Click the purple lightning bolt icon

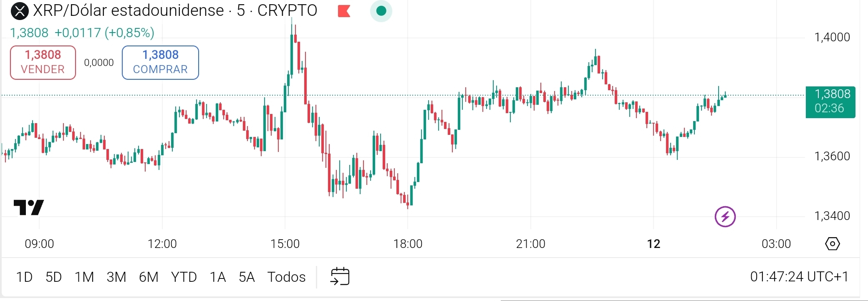click(x=725, y=217)
